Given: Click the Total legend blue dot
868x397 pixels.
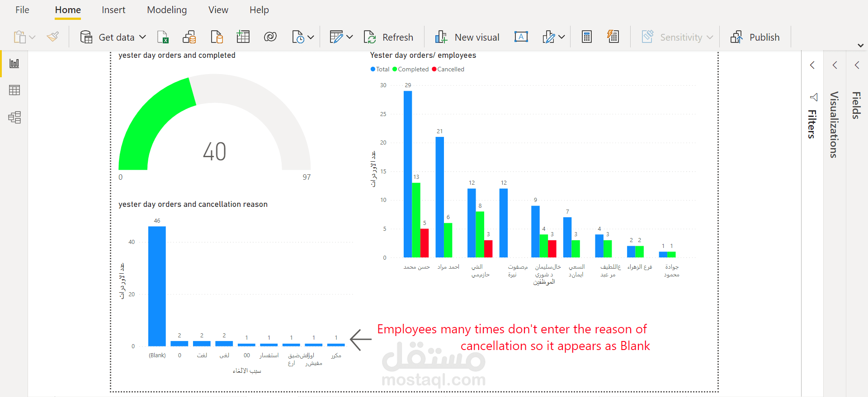Looking at the screenshot, I should [373, 69].
